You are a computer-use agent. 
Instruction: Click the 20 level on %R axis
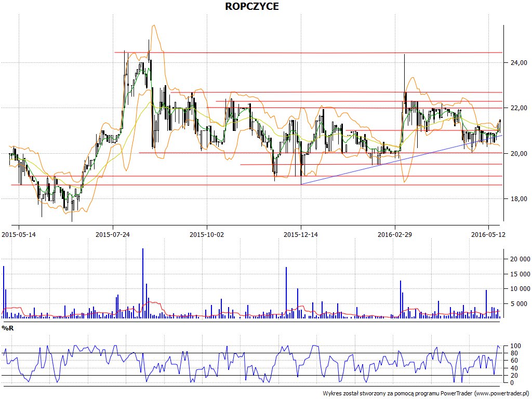[x=514, y=376]
